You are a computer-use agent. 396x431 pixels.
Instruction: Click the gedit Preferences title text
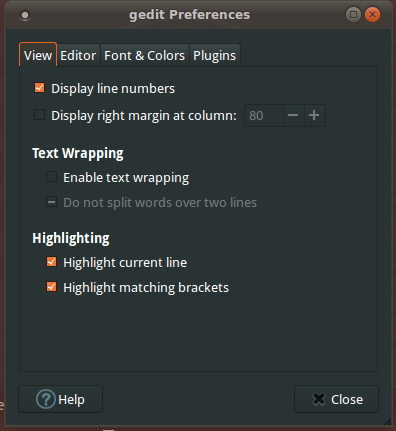coord(189,15)
